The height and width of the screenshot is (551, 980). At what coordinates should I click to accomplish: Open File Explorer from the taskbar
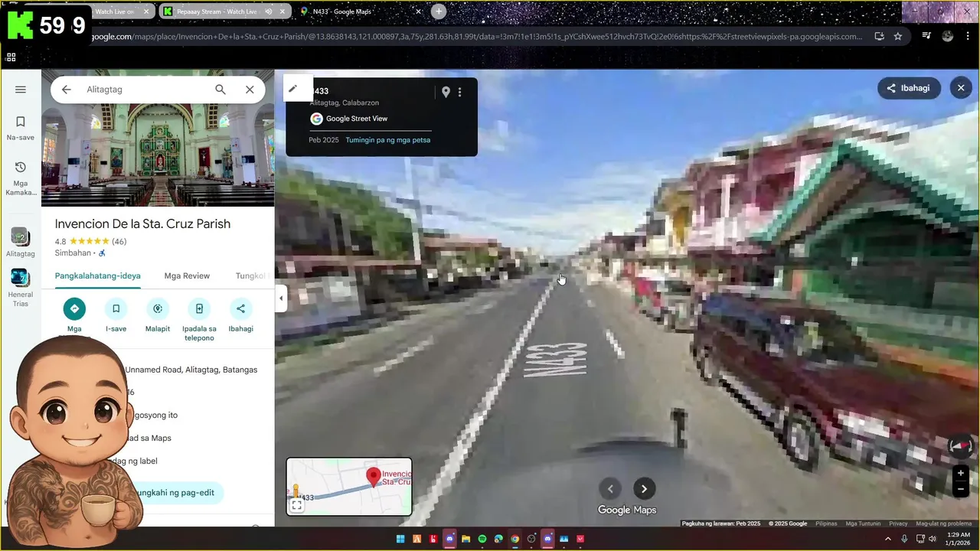tap(465, 539)
